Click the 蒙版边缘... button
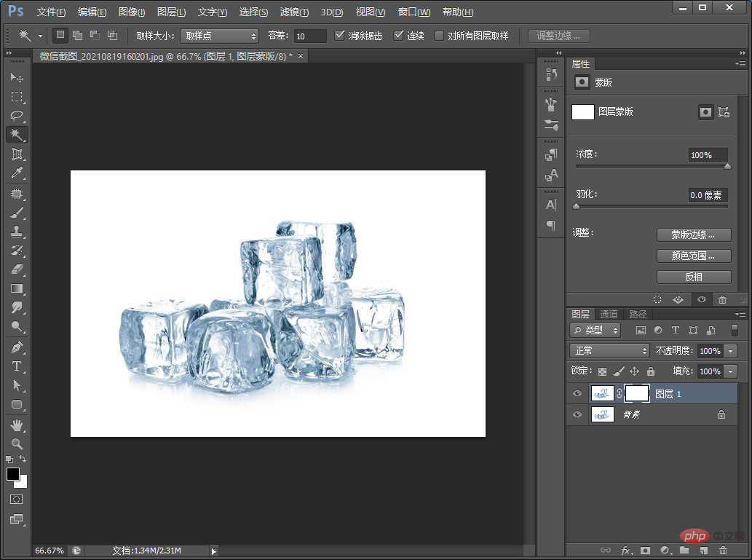 coord(693,235)
